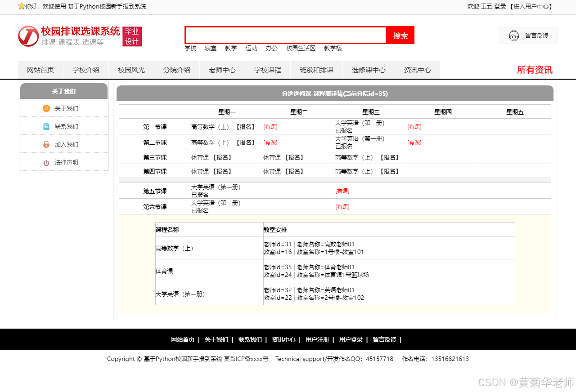This screenshot has height=392, width=576.
Task: Open the 网站首页 navigation tab
Action: point(40,70)
